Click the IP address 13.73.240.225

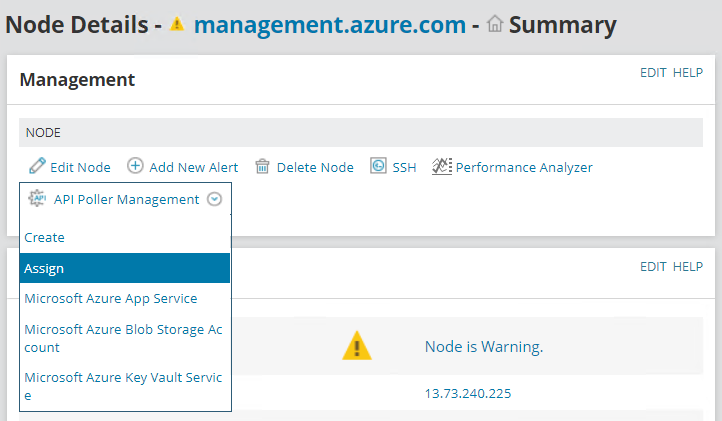tap(468, 393)
